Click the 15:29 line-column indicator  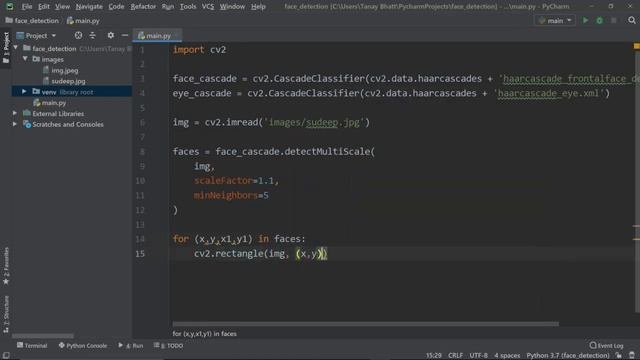click(434, 356)
